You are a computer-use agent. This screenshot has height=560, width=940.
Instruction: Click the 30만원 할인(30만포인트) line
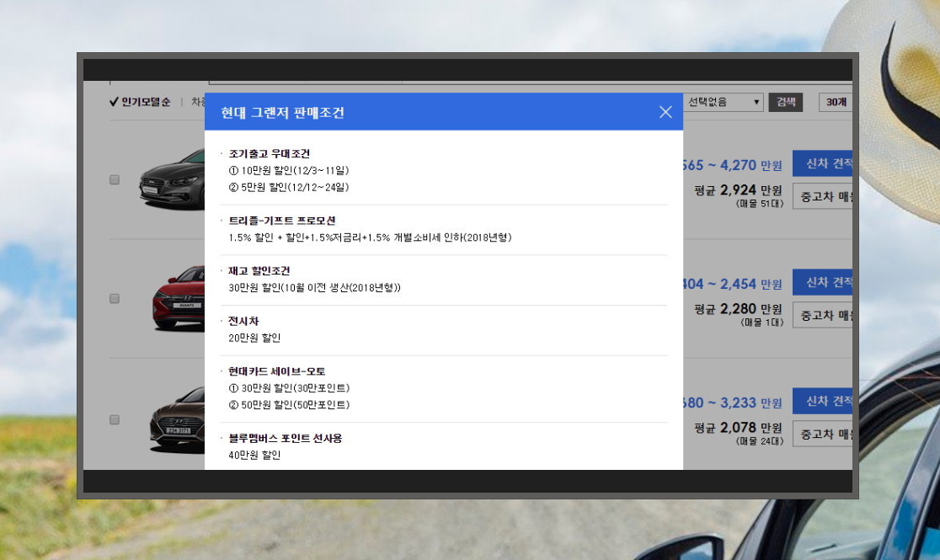tap(289, 388)
